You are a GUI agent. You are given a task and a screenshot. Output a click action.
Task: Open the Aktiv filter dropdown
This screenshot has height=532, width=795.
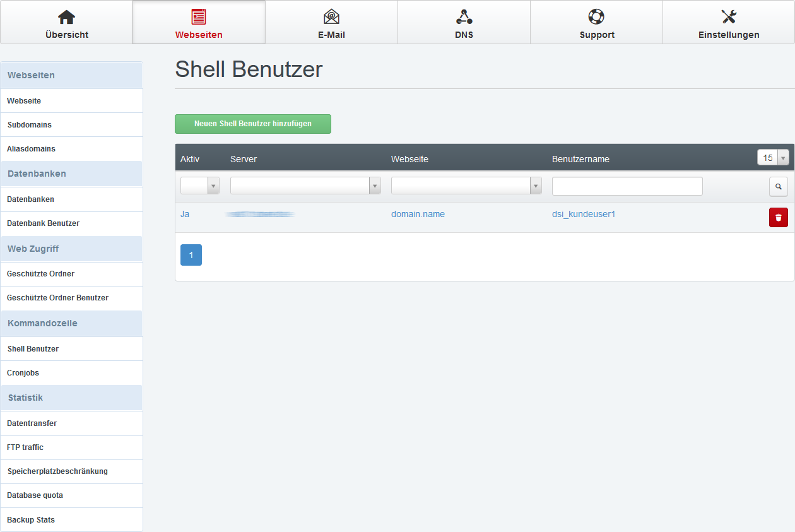point(199,186)
